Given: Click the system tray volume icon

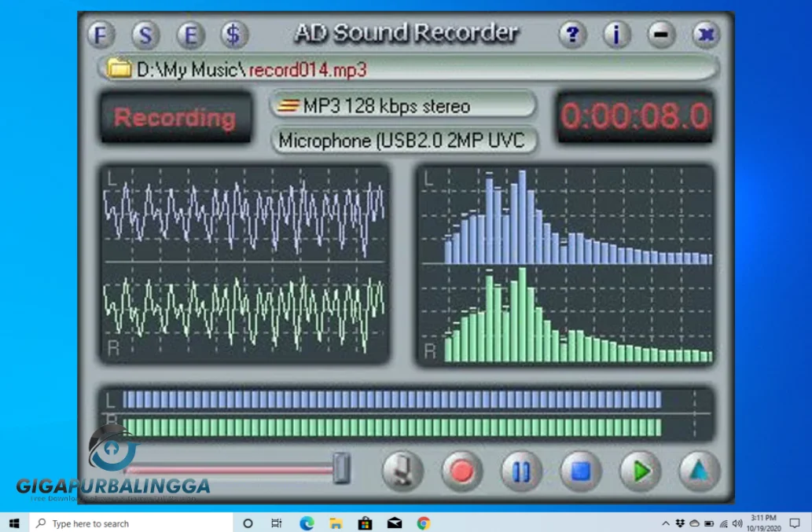Looking at the screenshot, I should [x=737, y=523].
